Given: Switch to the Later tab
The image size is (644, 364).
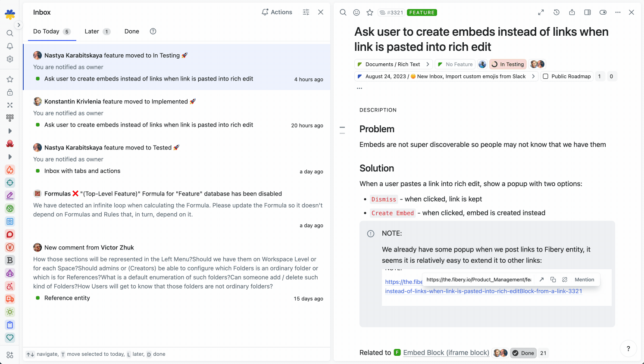Looking at the screenshot, I should click(92, 31).
